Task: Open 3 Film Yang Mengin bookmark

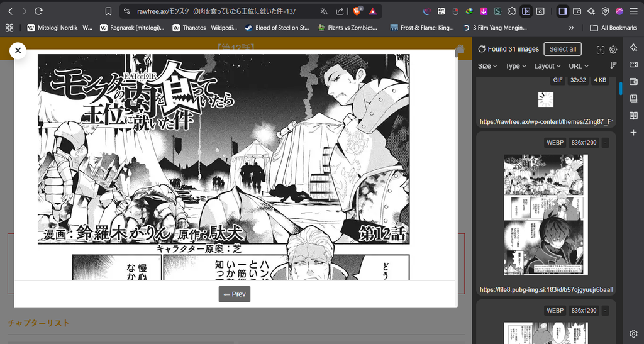Action: tap(495, 28)
